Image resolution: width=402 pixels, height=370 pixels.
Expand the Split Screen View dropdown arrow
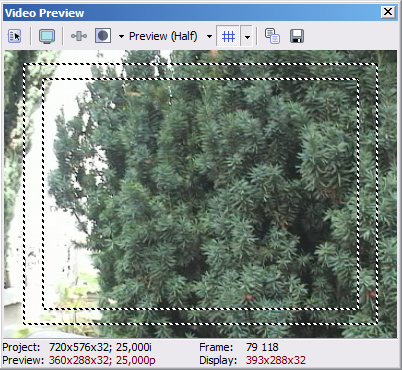point(121,36)
